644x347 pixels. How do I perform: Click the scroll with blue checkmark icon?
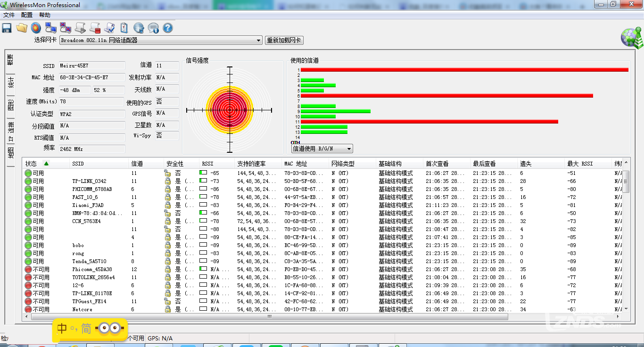[109, 28]
